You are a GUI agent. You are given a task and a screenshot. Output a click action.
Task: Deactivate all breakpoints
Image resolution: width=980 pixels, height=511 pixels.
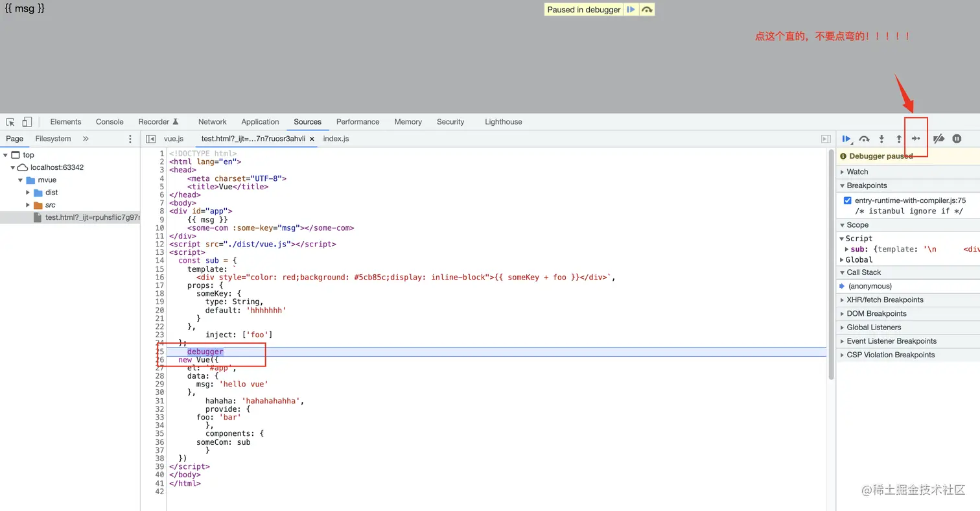coord(939,139)
